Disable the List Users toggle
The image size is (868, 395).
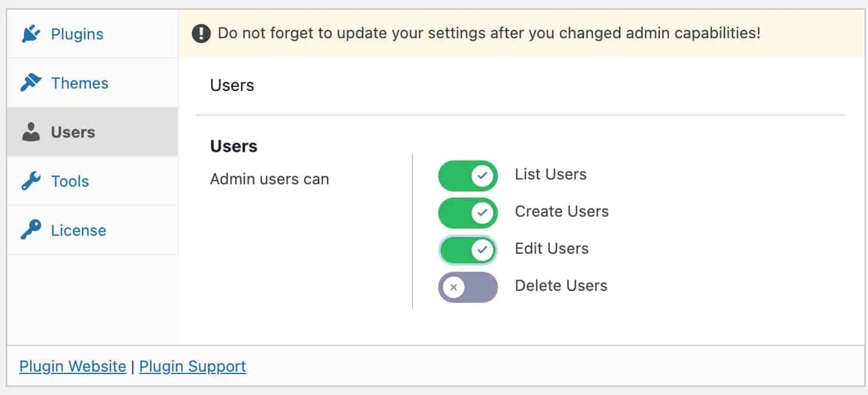tap(467, 176)
